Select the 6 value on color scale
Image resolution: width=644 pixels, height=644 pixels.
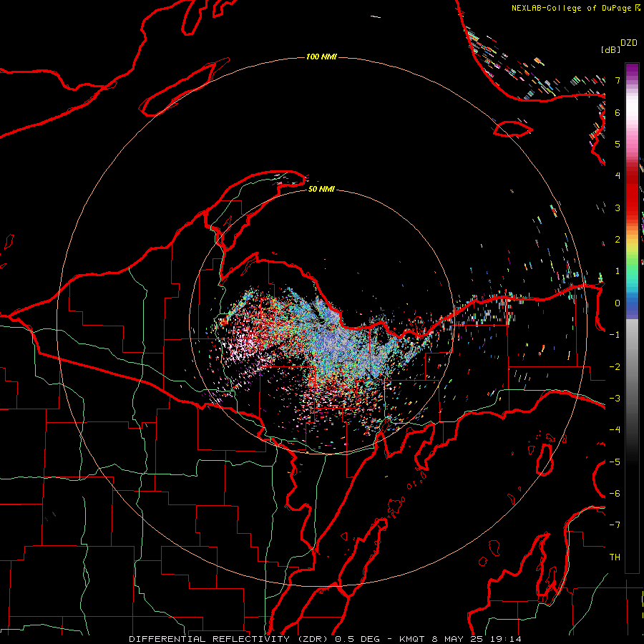tap(618, 112)
